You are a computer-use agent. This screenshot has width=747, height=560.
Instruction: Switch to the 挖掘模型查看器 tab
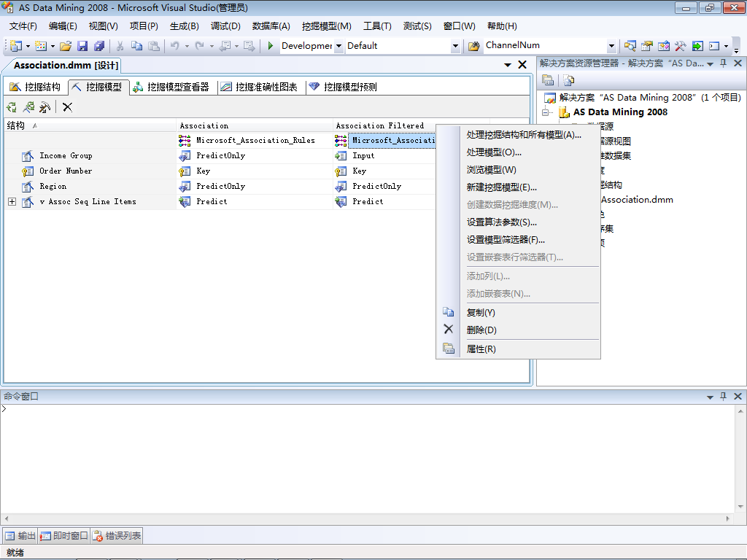click(x=171, y=87)
